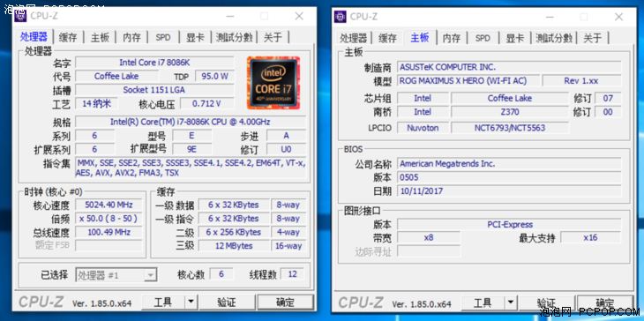
Task: Click the Intel Core i7 anniversary logo
Action: click(273, 83)
